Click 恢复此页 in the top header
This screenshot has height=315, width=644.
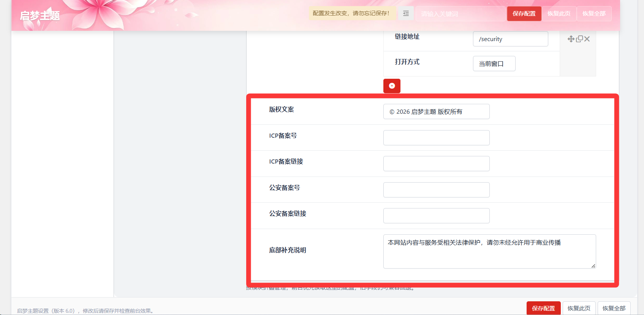pos(559,14)
